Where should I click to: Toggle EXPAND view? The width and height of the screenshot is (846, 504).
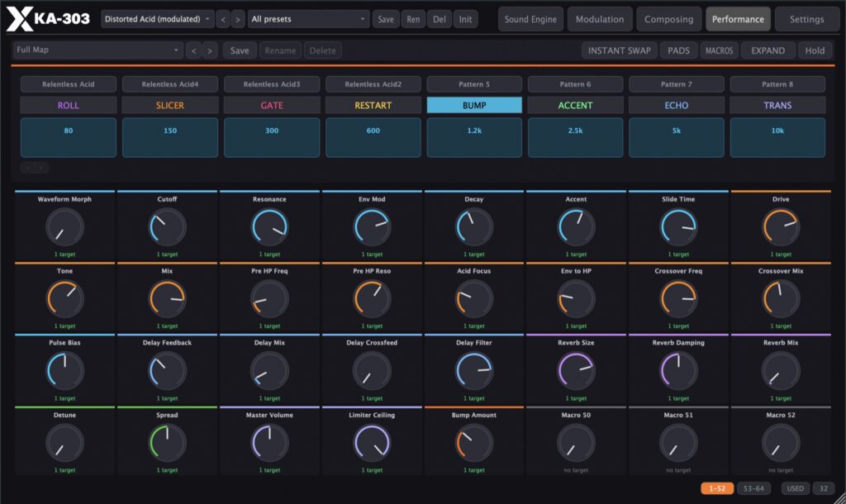pos(768,50)
